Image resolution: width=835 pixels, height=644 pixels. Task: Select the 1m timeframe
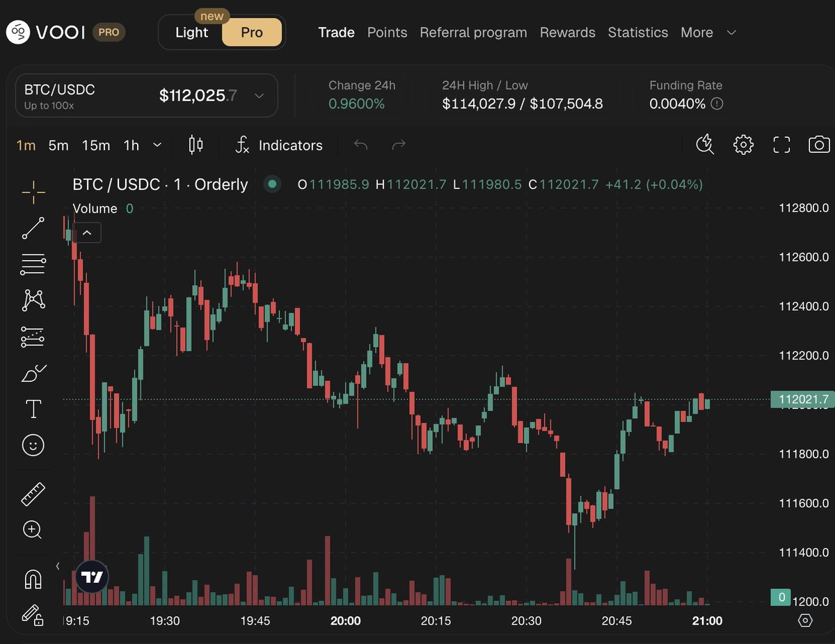point(26,145)
